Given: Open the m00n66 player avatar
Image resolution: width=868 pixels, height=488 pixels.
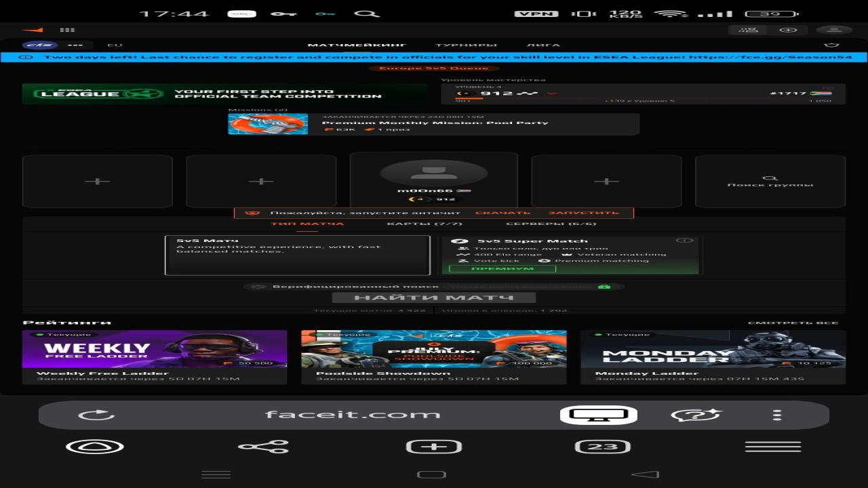Looking at the screenshot, I should 434,172.
